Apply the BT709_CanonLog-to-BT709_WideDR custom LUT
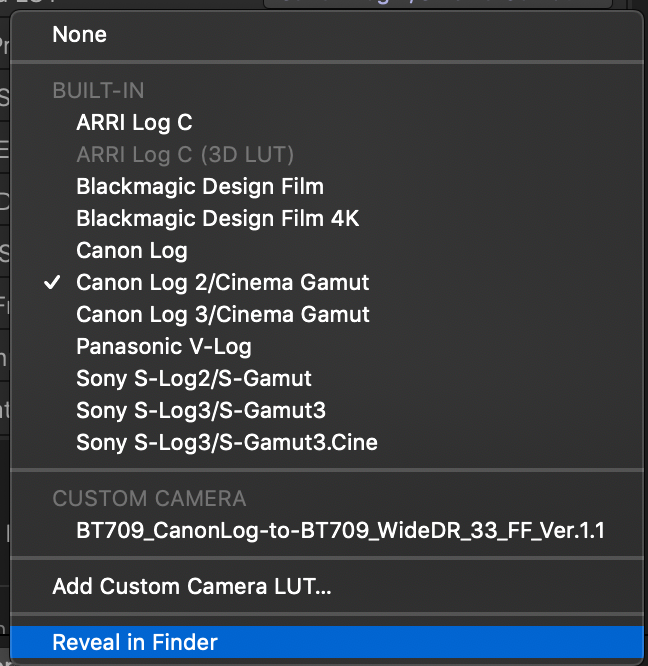This screenshot has height=666, width=648. [x=341, y=530]
